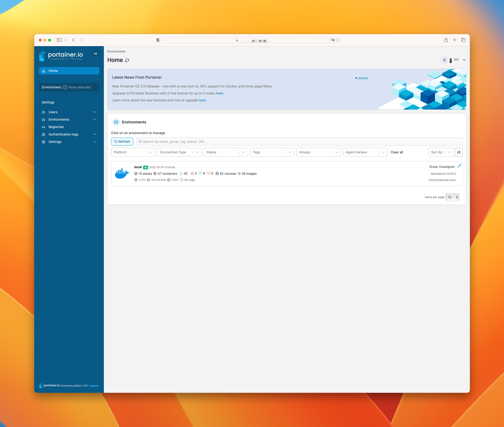Click the Environments breadcrumb
The width and height of the screenshot is (504, 427).
[x=116, y=51]
